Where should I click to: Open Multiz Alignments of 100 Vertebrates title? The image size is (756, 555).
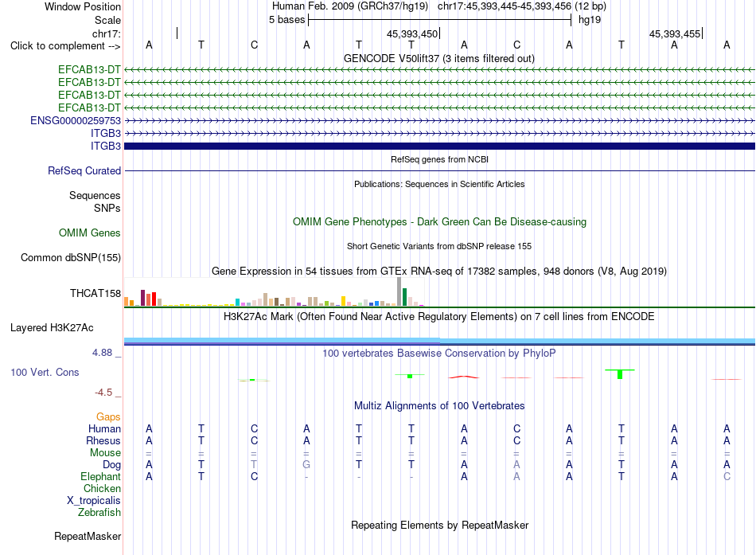[439, 406]
